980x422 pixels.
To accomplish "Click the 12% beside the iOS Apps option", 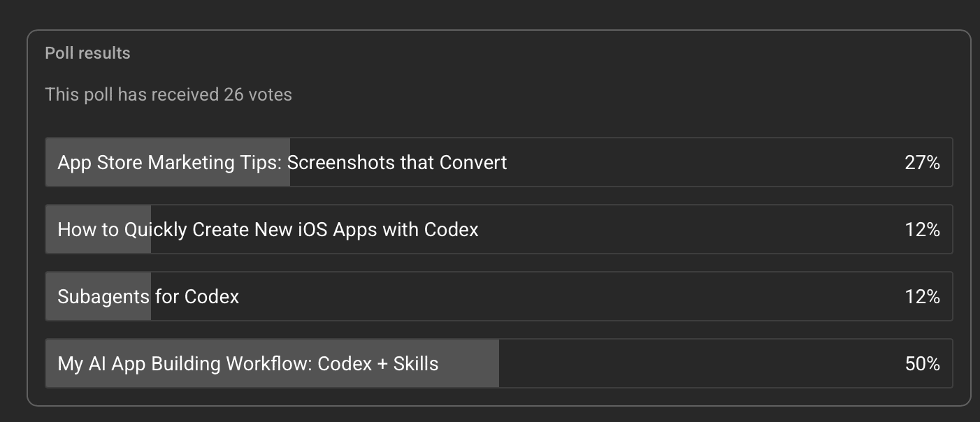I will point(922,230).
